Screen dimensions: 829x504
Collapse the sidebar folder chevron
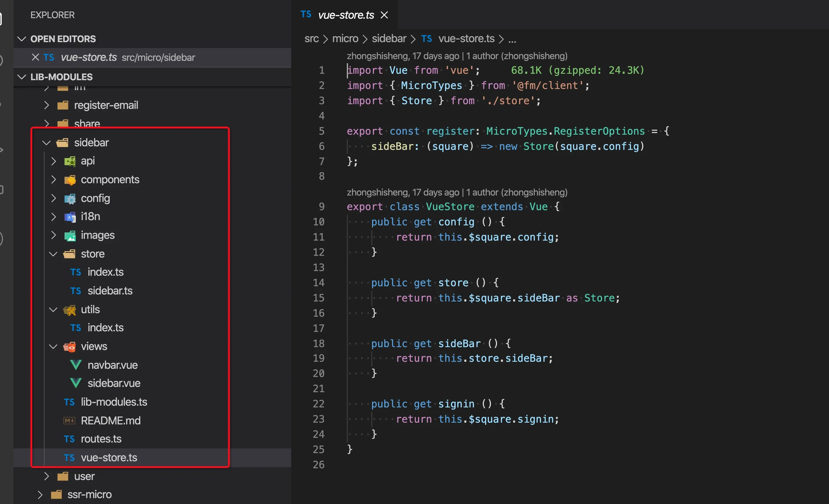click(x=46, y=143)
